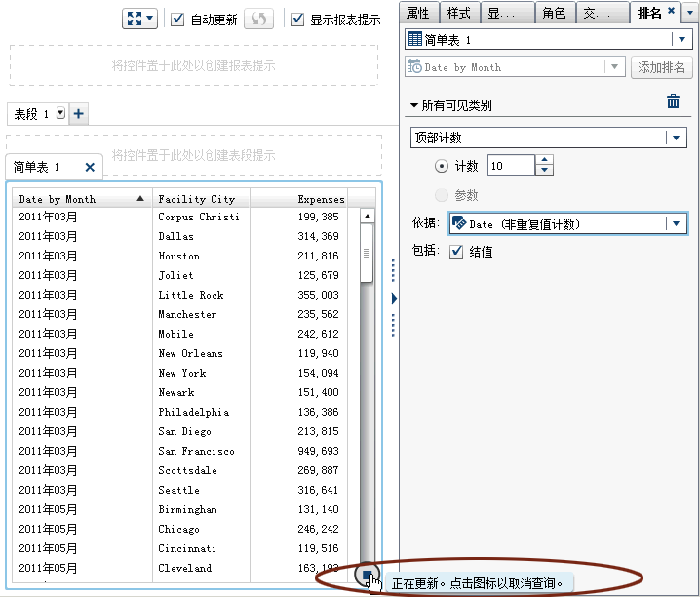The width and height of the screenshot is (700, 597).
Task: Click the Philadelphia cell
Action: coord(194,412)
